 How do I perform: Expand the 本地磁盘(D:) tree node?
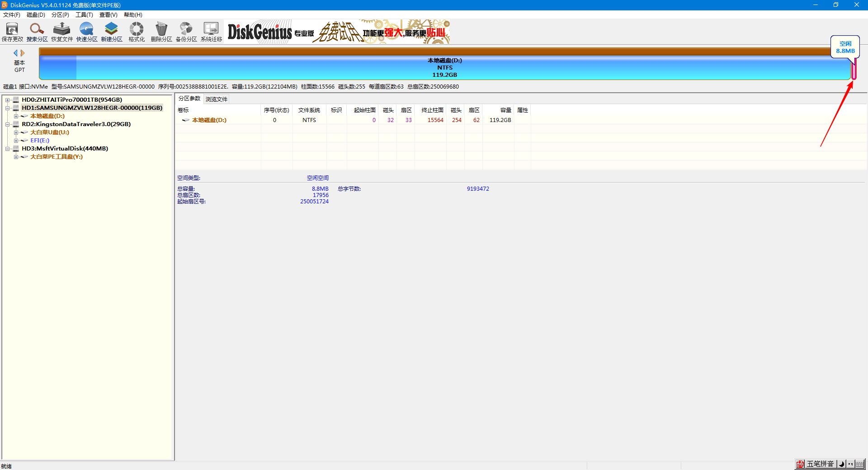click(x=16, y=116)
